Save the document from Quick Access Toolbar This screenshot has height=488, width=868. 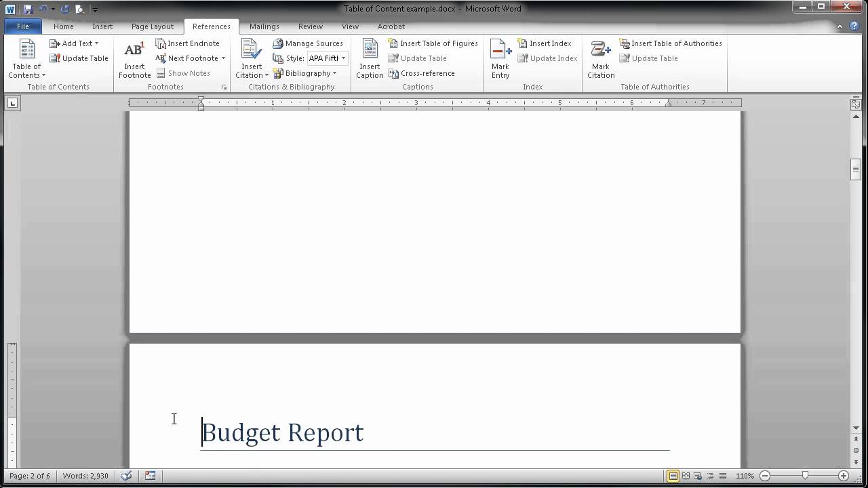(x=28, y=9)
